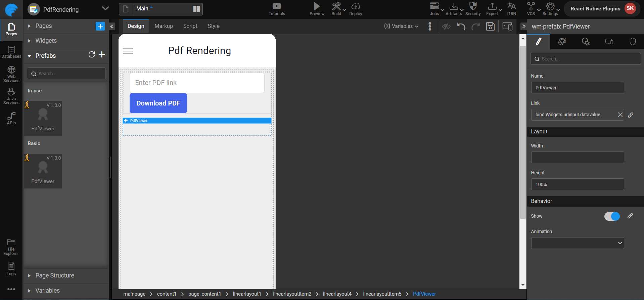Click the bind icon next to Link
644x300 pixels.
coord(631,115)
